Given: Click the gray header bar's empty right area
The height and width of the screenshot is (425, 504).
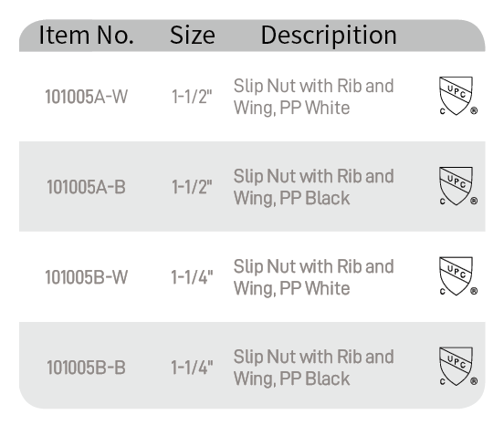Looking at the screenshot, I should tap(444, 36).
